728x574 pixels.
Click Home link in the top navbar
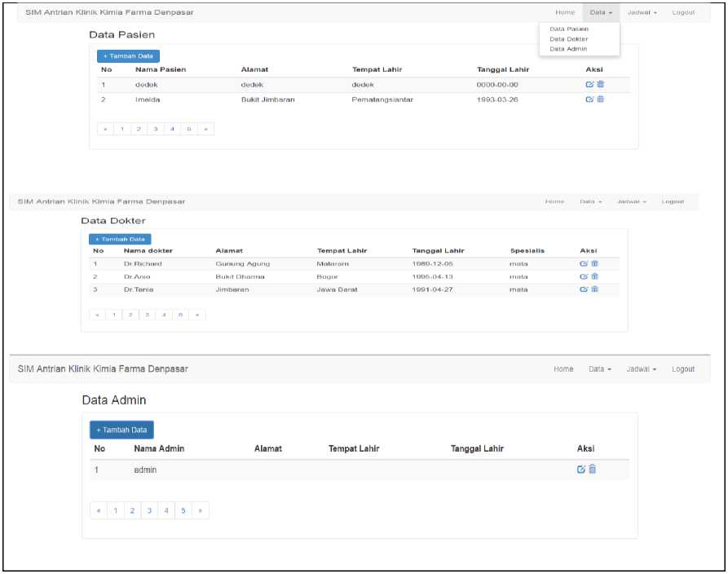pos(565,12)
